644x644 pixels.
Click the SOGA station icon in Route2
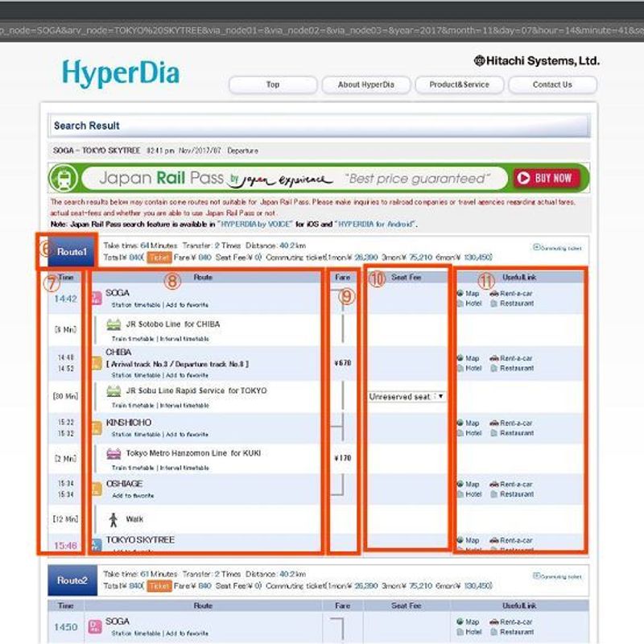click(95, 627)
